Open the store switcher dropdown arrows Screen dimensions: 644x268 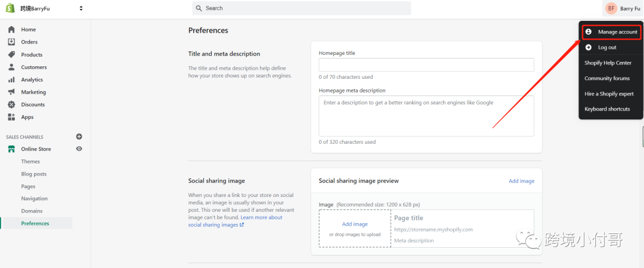tap(81, 8)
